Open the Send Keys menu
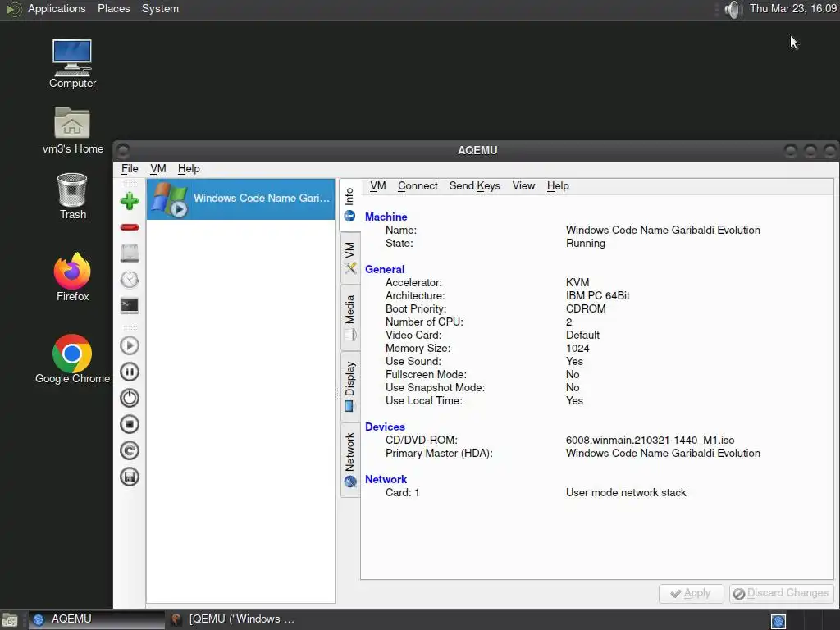840x630 pixels. (x=475, y=186)
